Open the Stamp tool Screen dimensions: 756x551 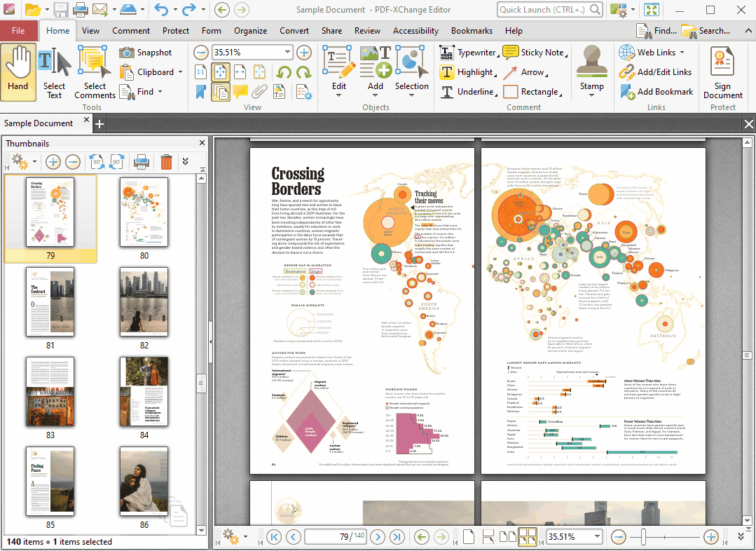591,70
